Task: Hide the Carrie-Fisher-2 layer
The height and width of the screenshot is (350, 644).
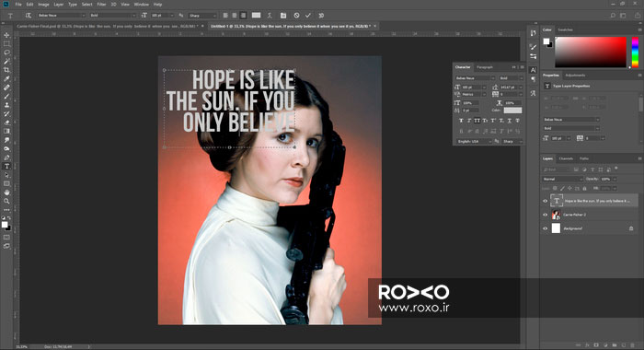Action: click(x=546, y=215)
